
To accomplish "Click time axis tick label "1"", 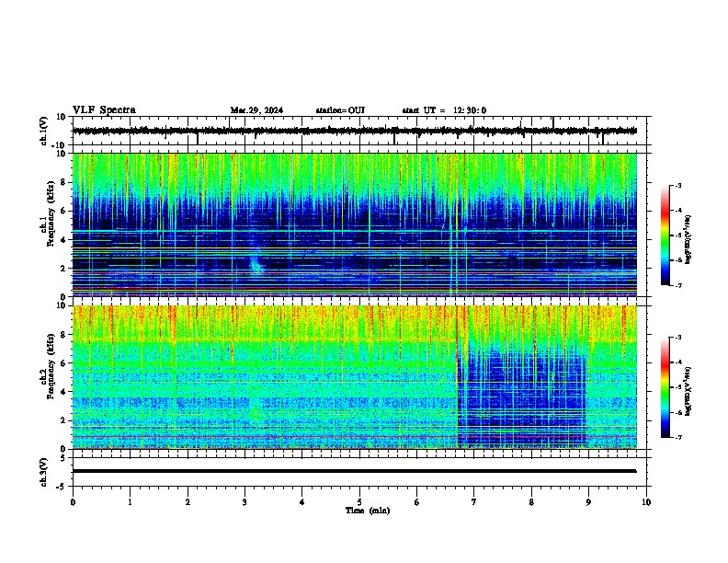I will (x=130, y=502).
